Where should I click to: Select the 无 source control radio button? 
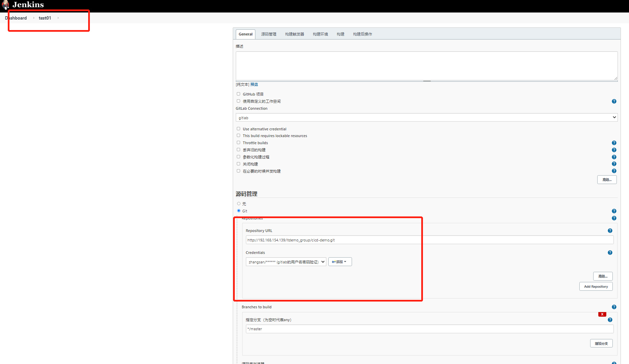click(x=239, y=204)
